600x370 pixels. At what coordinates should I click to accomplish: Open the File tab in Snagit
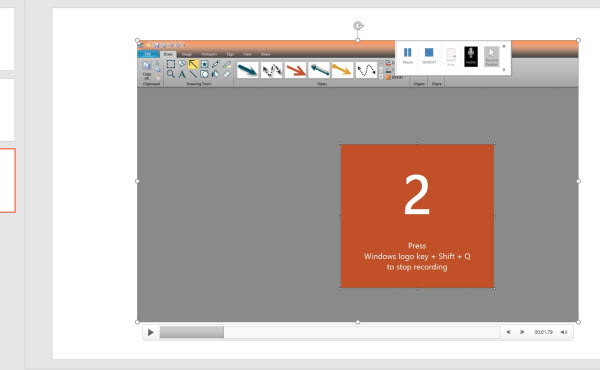(x=148, y=54)
